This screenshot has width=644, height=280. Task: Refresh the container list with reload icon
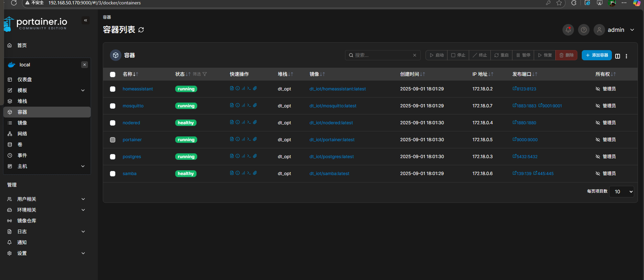[x=141, y=30]
